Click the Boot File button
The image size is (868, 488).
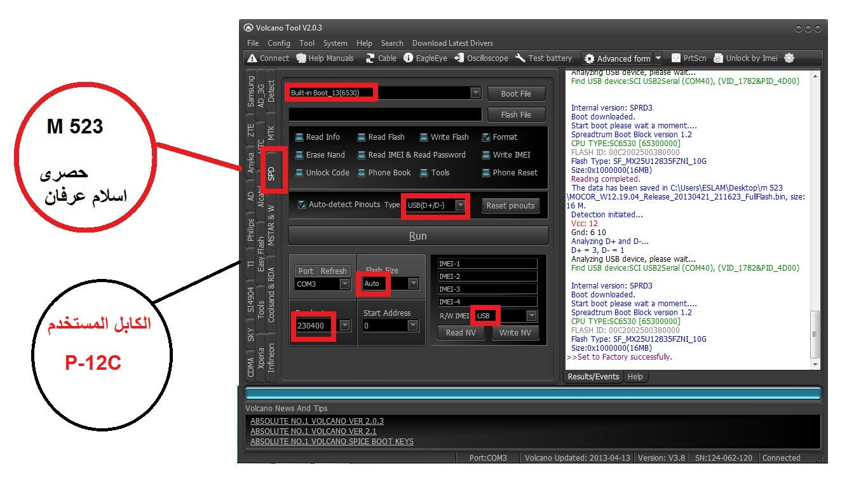(x=517, y=93)
